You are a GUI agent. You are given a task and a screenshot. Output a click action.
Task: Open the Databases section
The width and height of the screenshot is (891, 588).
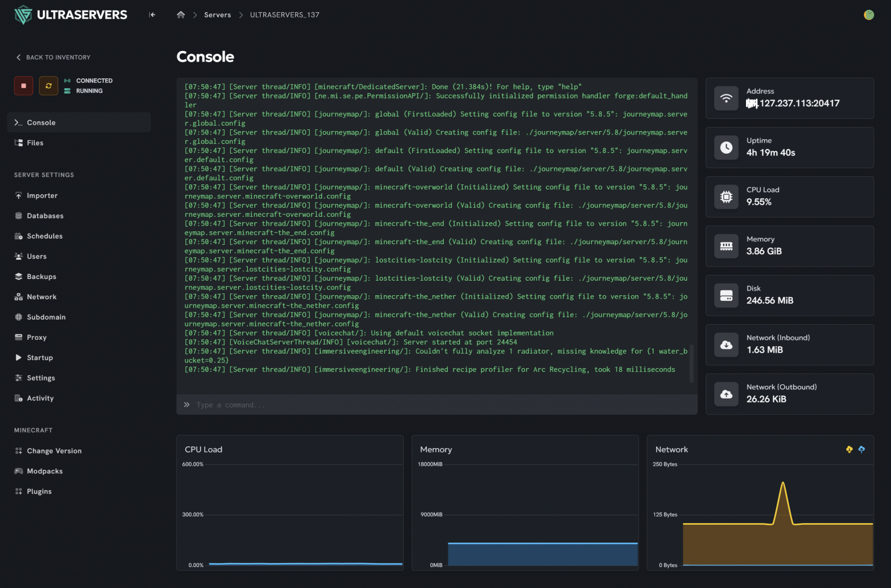pos(45,216)
